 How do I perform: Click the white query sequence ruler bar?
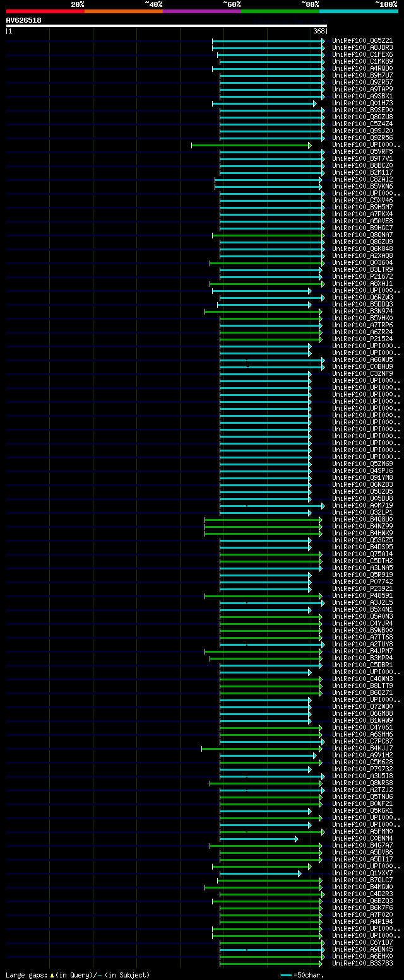tap(166, 26)
